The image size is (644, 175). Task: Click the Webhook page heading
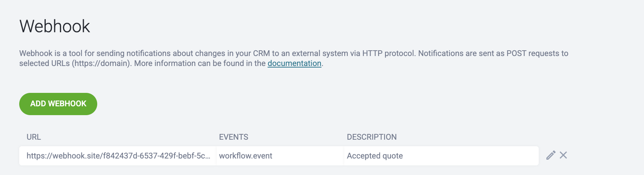click(x=55, y=26)
